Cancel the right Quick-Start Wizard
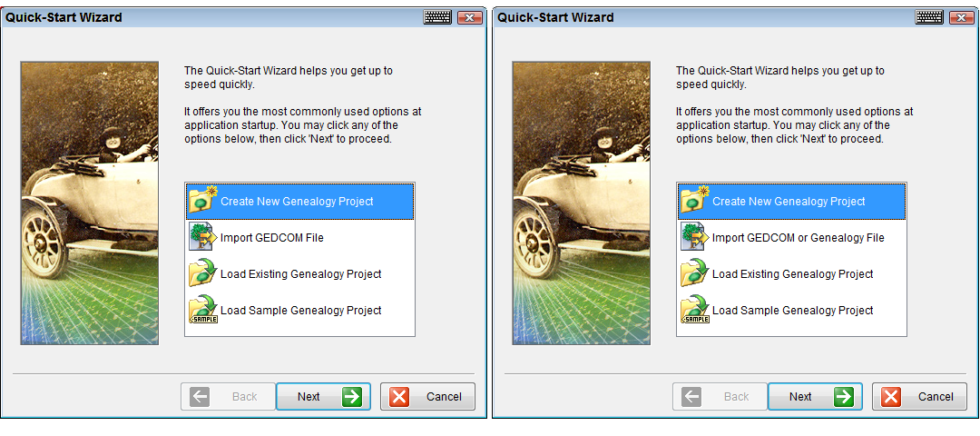Image resolution: width=980 pixels, height=436 pixels. pos(920,397)
